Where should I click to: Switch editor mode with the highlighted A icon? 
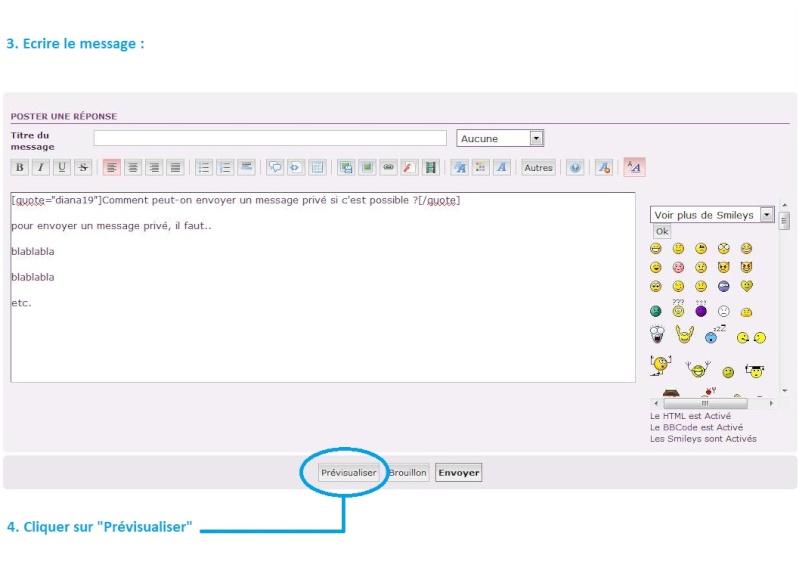(x=634, y=167)
